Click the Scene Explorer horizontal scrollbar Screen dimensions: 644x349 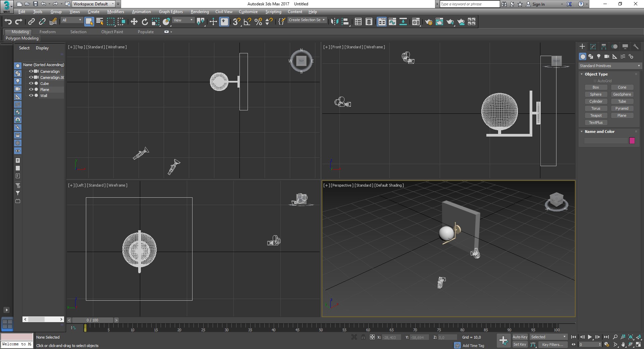click(43, 319)
